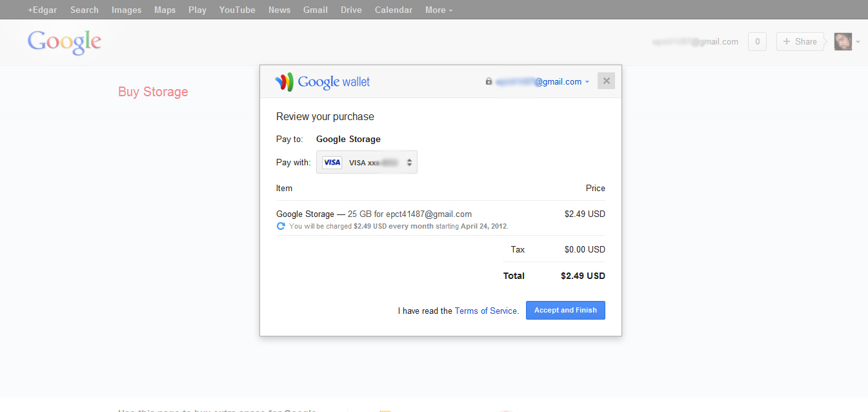Open Maps from the top navigation
Image resolution: width=868 pixels, height=412 pixels.
165,10
